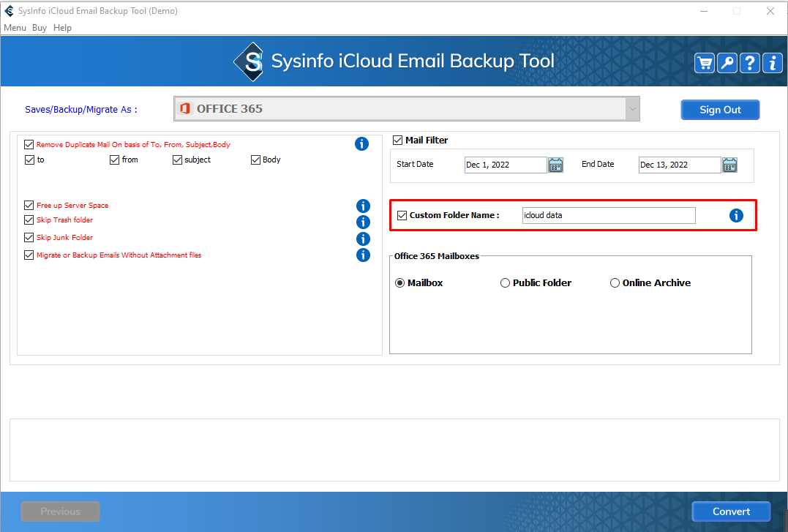Click the header info 'i' icon

tap(773, 63)
